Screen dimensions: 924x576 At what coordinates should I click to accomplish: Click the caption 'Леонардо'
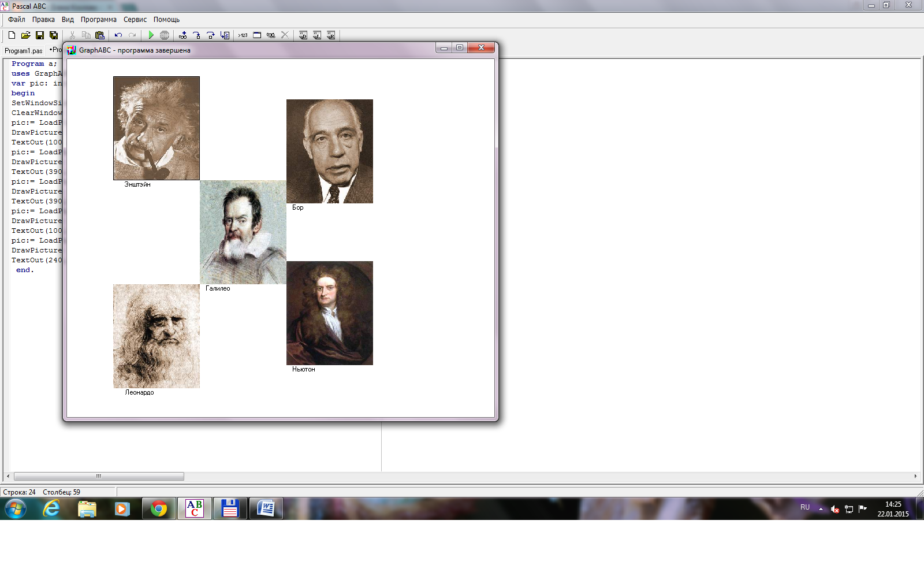(139, 392)
